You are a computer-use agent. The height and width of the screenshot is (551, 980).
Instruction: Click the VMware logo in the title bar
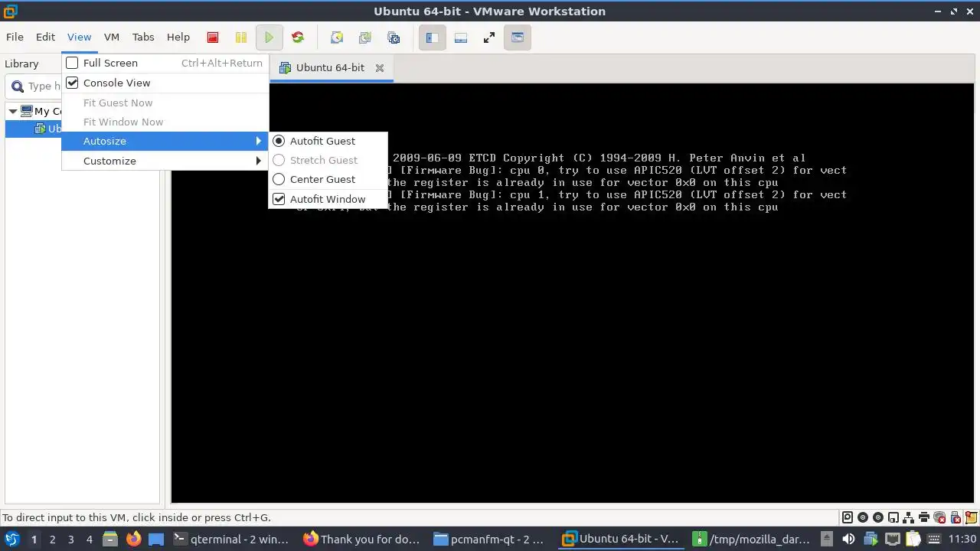(x=11, y=11)
